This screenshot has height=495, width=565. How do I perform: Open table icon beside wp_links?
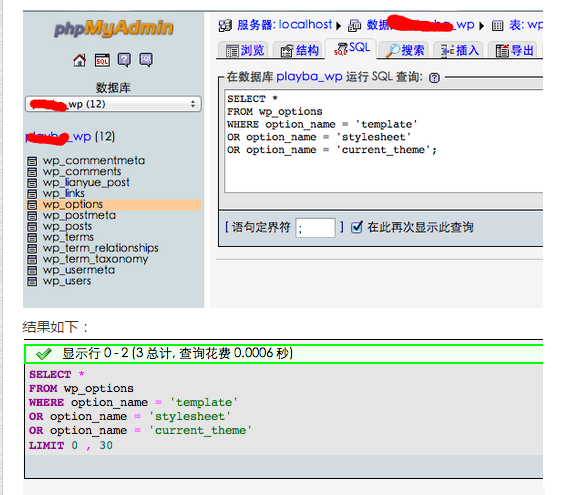click(x=32, y=194)
